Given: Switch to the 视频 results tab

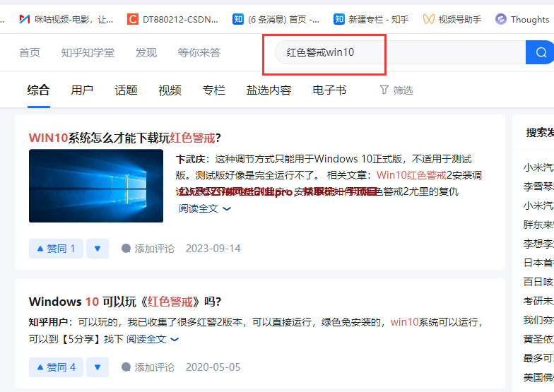Looking at the screenshot, I should pyautogui.click(x=170, y=90).
